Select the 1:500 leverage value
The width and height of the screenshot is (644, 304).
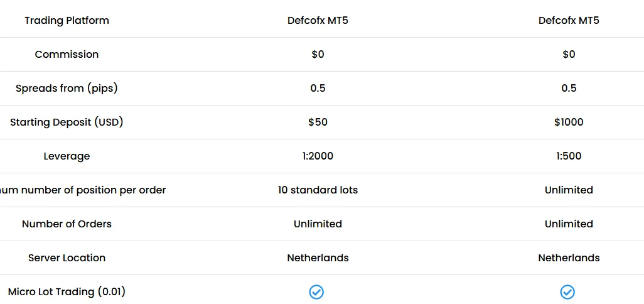click(569, 156)
